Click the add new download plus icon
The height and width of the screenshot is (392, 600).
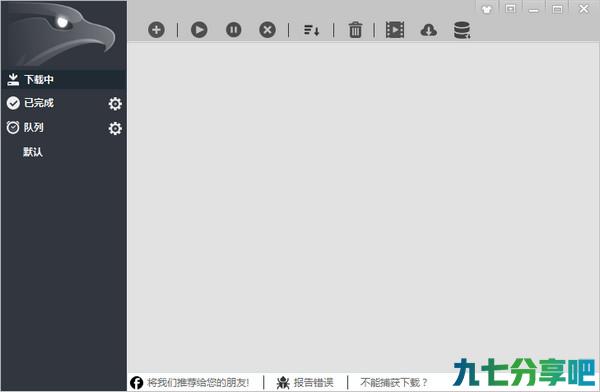(156, 30)
